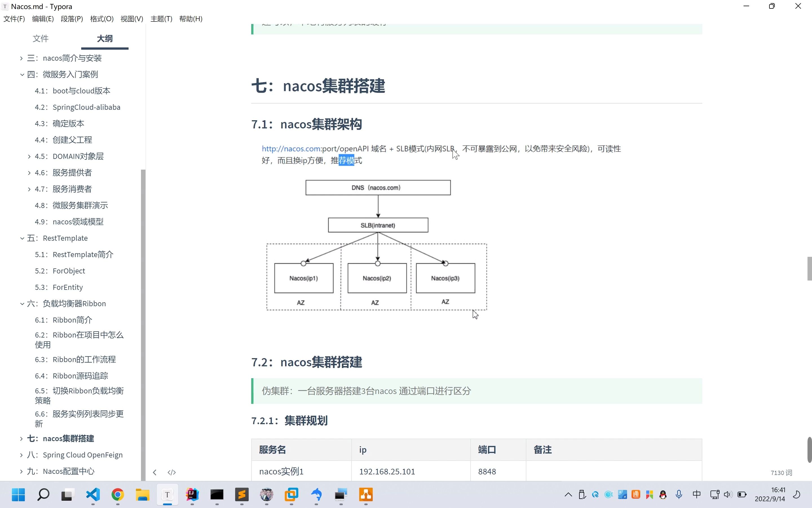Jump to 4.1：boot与cloud版本 heading

[72, 91]
